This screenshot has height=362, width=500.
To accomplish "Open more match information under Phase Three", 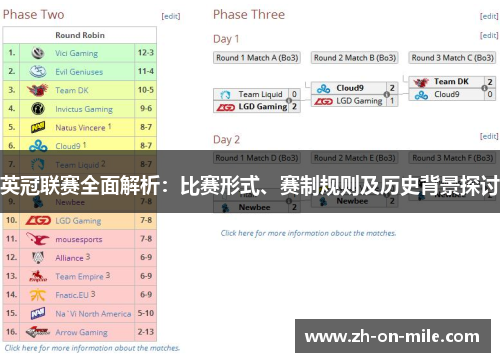I will [x=308, y=233].
